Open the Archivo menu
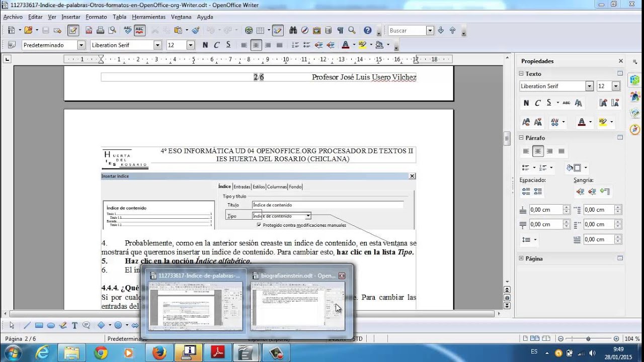This screenshot has width=644, height=362. pos(13,17)
